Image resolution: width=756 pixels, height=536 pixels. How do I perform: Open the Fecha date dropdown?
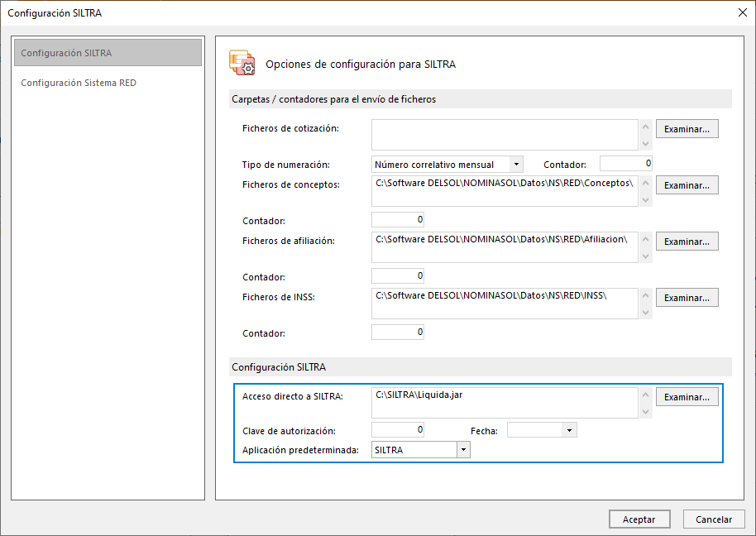[569, 430]
